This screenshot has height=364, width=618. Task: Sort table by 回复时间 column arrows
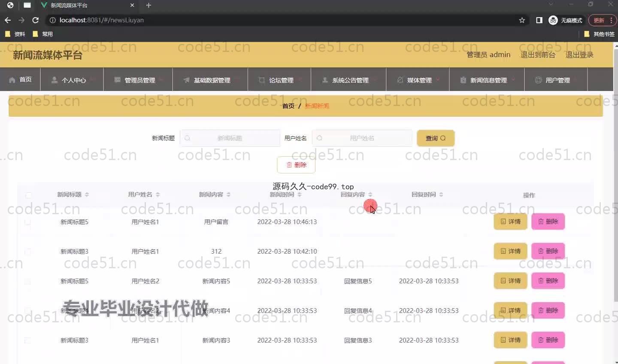coord(441,194)
